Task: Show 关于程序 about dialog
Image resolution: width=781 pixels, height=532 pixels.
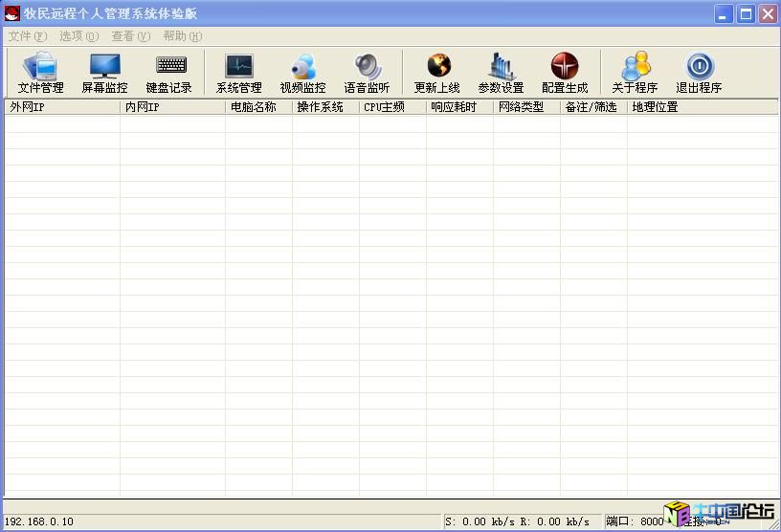Action: click(635, 73)
